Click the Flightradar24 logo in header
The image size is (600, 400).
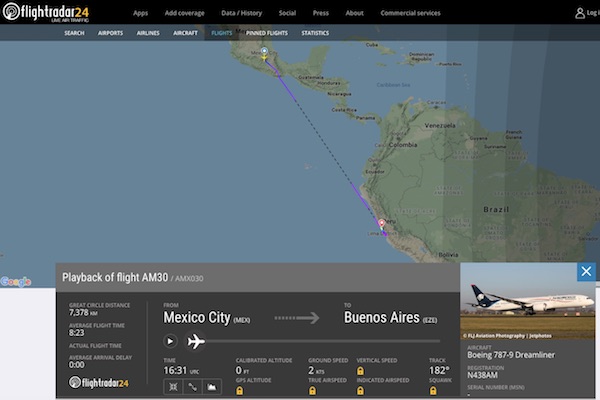pyautogui.click(x=46, y=12)
